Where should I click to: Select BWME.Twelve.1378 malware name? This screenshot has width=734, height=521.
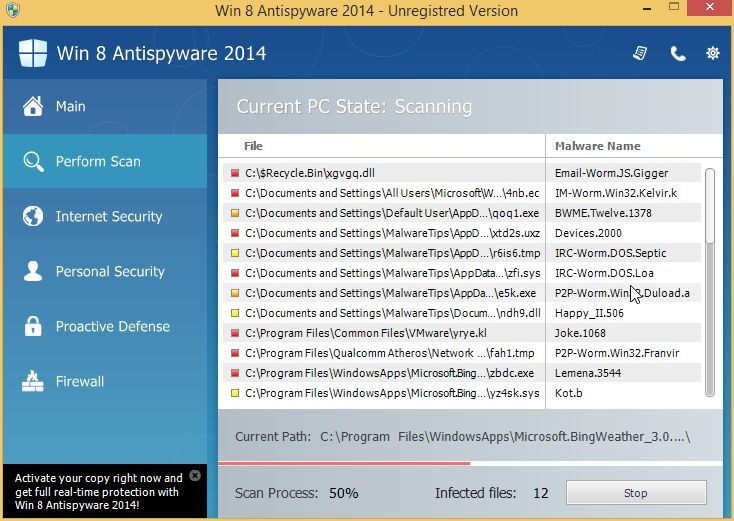(603, 213)
